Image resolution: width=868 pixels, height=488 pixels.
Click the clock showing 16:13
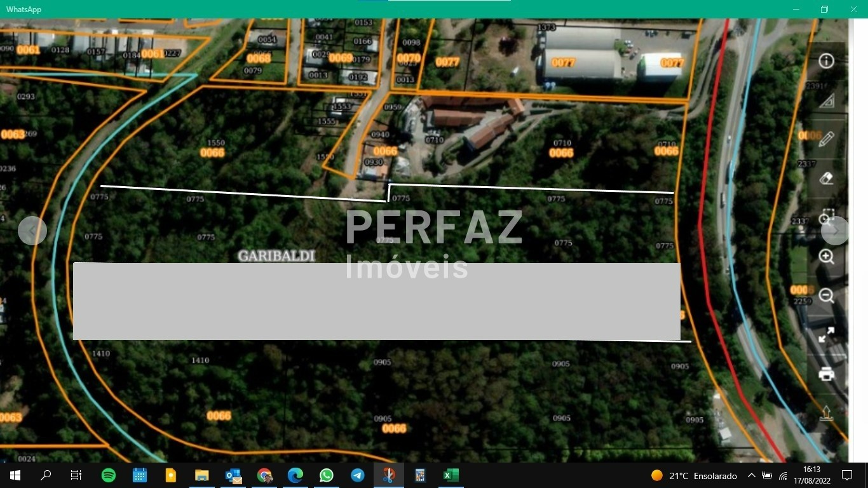[811, 475]
